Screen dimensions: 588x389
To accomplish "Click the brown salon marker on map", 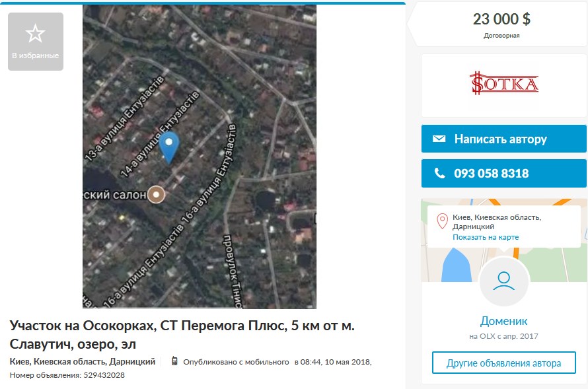I will [x=156, y=194].
